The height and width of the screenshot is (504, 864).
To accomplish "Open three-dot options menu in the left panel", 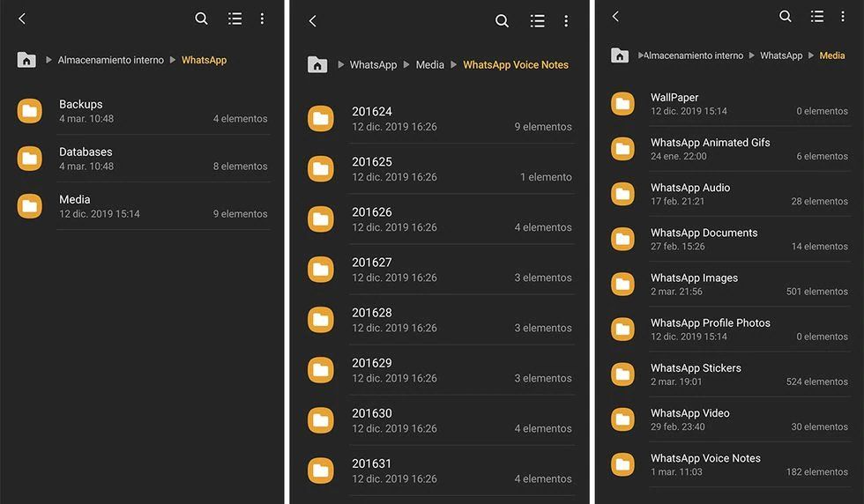I will pyautogui.click(x=262, y=19).
